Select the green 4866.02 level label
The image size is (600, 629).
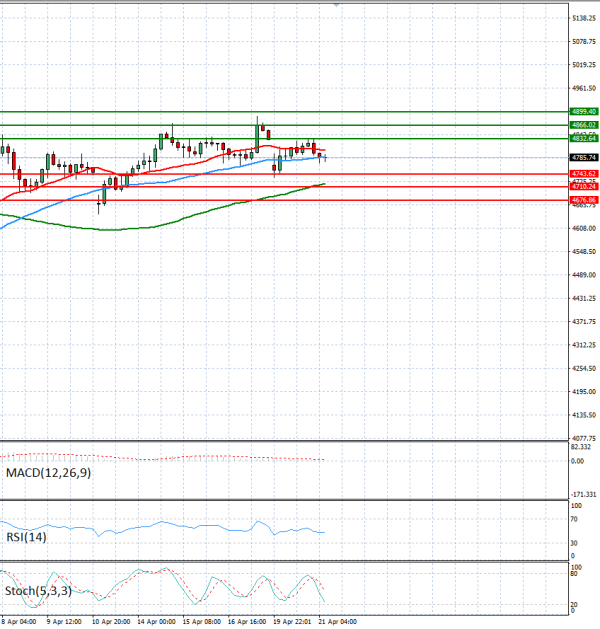584,125
